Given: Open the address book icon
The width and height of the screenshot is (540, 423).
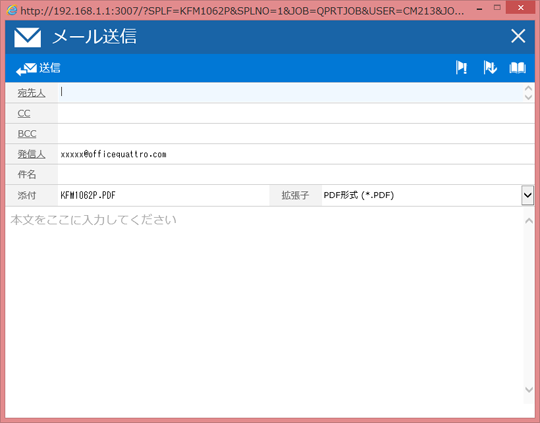Looking at the screenshot, I should pos(517,68).
